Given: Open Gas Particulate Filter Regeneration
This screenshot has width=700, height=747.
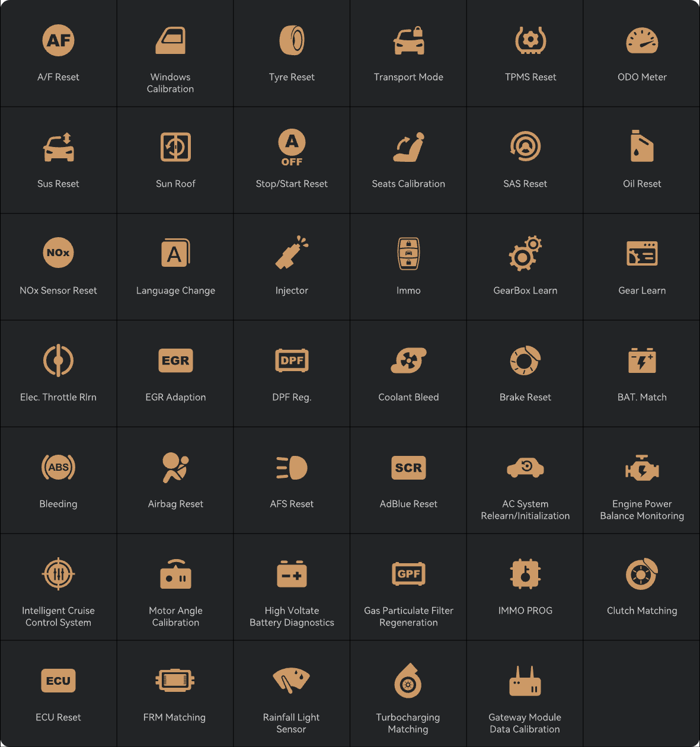Looking at the screenshot, I should [408, 590].
